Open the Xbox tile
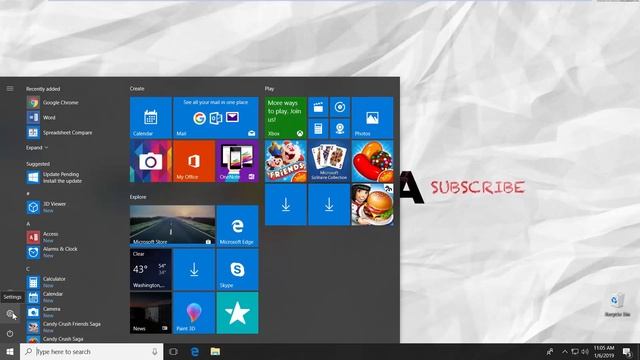This screenshot has height=360, width=640. pos(286,118)
